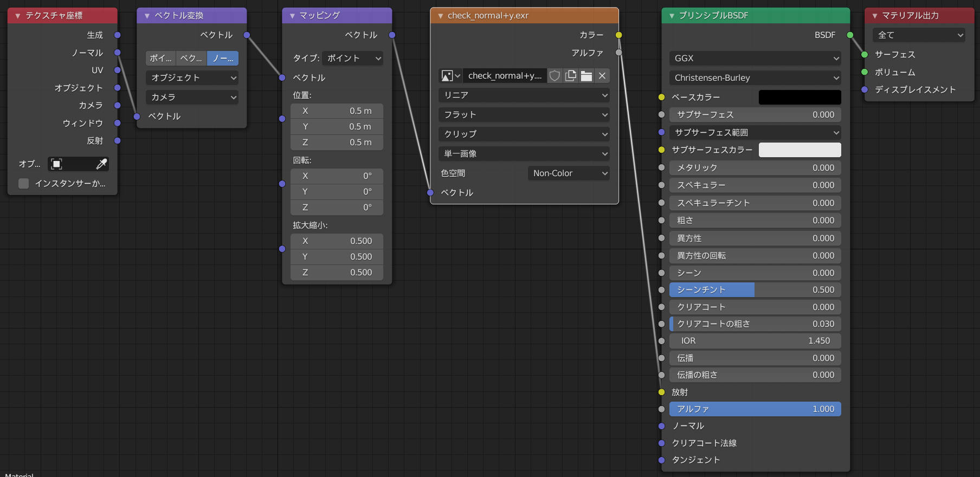Click ベースカラー input socket
The width and height of the screenshot is (980, 477).
pos(661,97)
